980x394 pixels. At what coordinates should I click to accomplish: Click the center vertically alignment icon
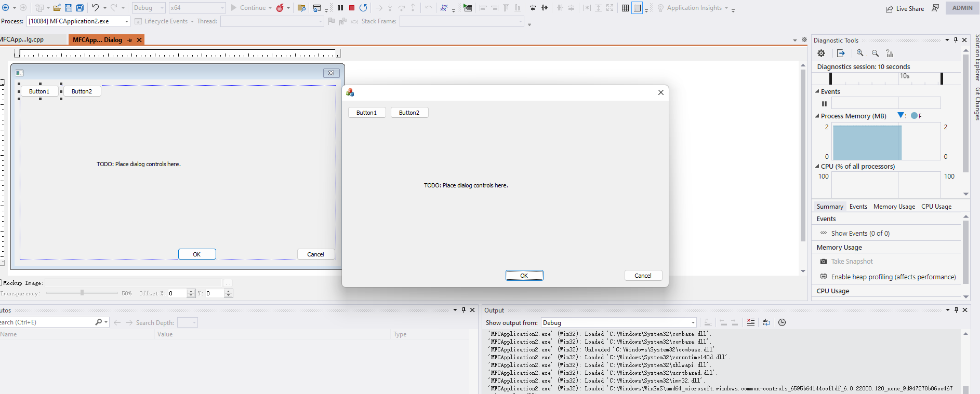(533, 8)
